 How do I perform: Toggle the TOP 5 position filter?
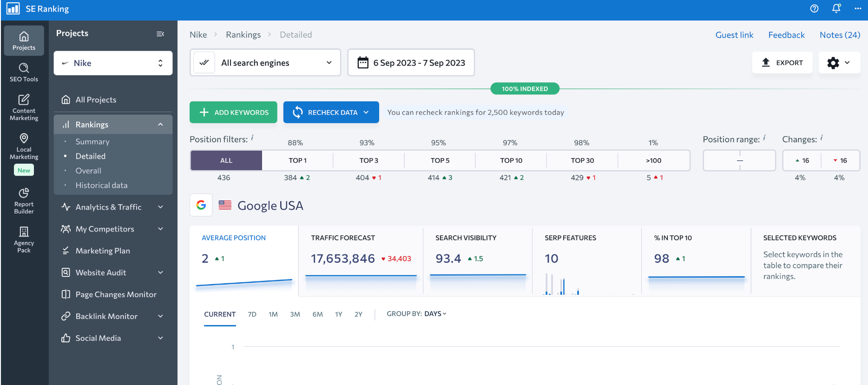(x=440, y=160)
